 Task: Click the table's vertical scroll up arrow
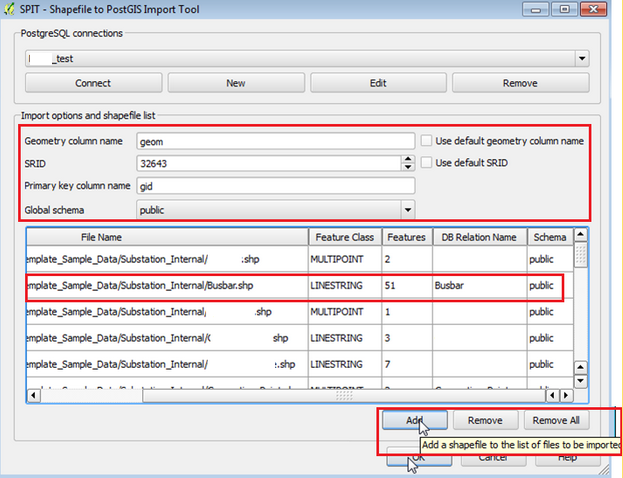pos(580,234)
